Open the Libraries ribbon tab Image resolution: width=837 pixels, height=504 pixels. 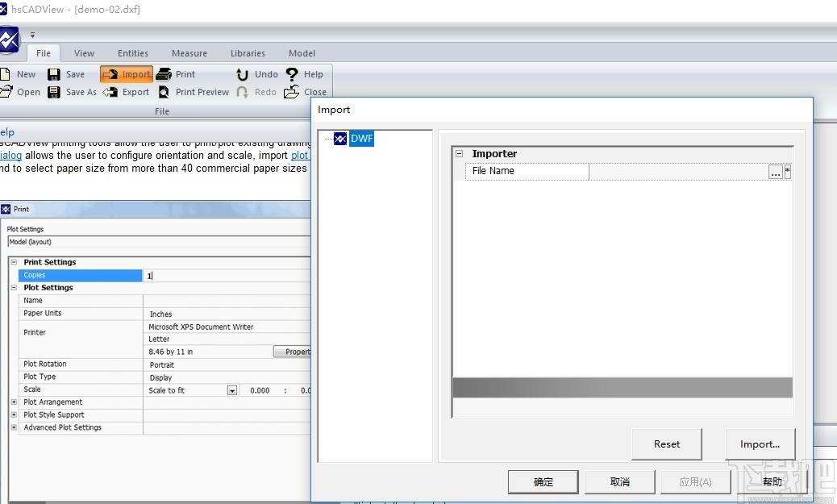point(248,53)
